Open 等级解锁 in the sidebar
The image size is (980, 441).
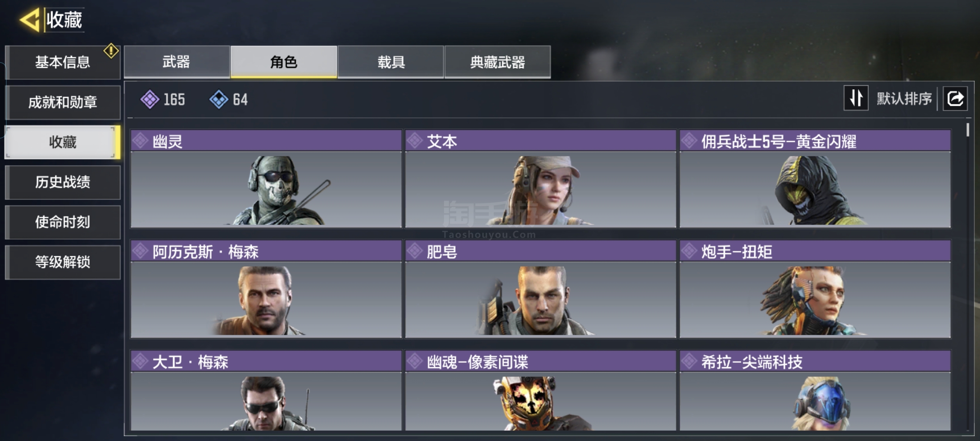tap(63, 262)
